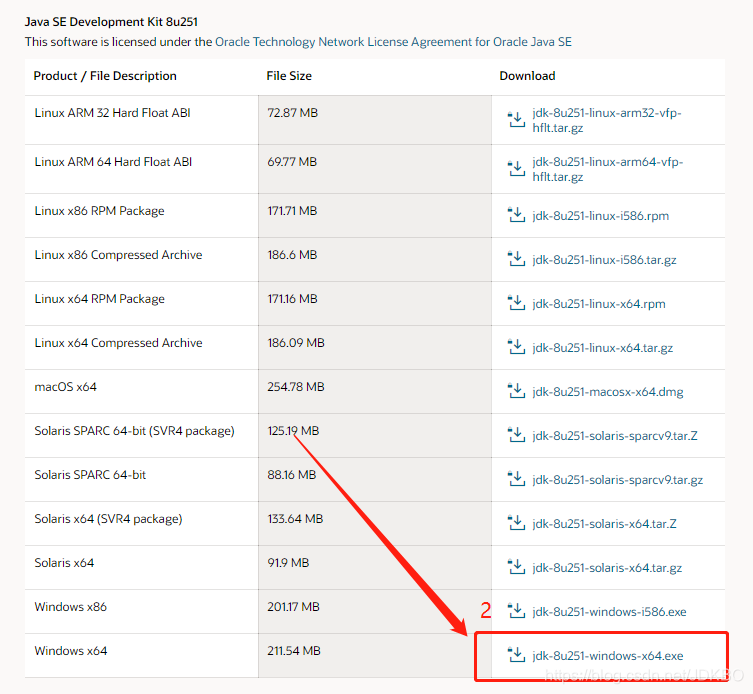The image size is (753, 694).
Task: Download jdk-8u251-linux-x64.rpm link
Action: tap(599, 304)
